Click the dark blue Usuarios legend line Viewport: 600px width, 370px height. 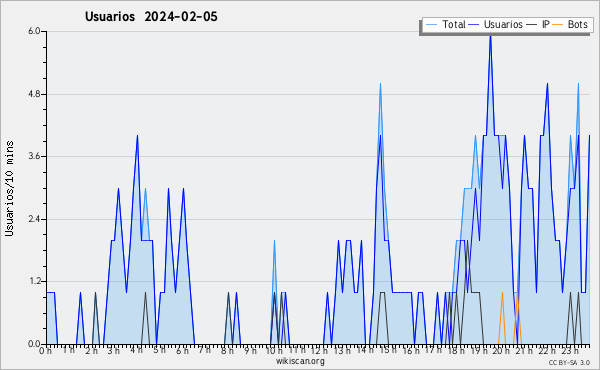click(x=474, y=25)
